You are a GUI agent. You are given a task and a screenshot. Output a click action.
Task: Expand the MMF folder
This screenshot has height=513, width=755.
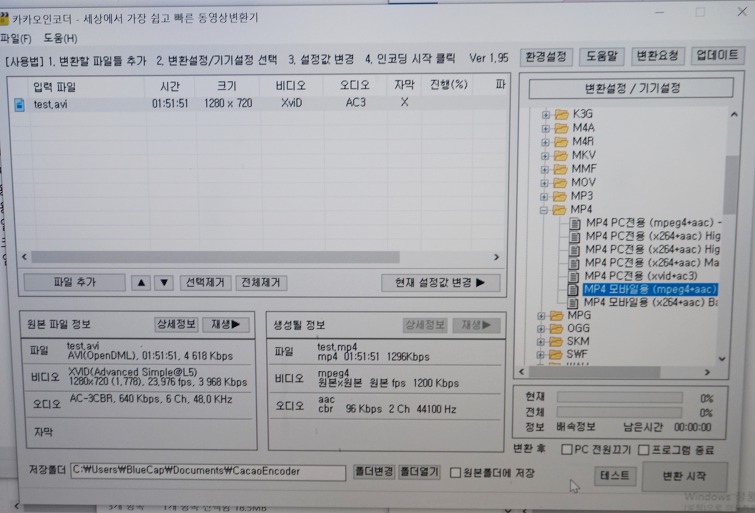[545, 169]
